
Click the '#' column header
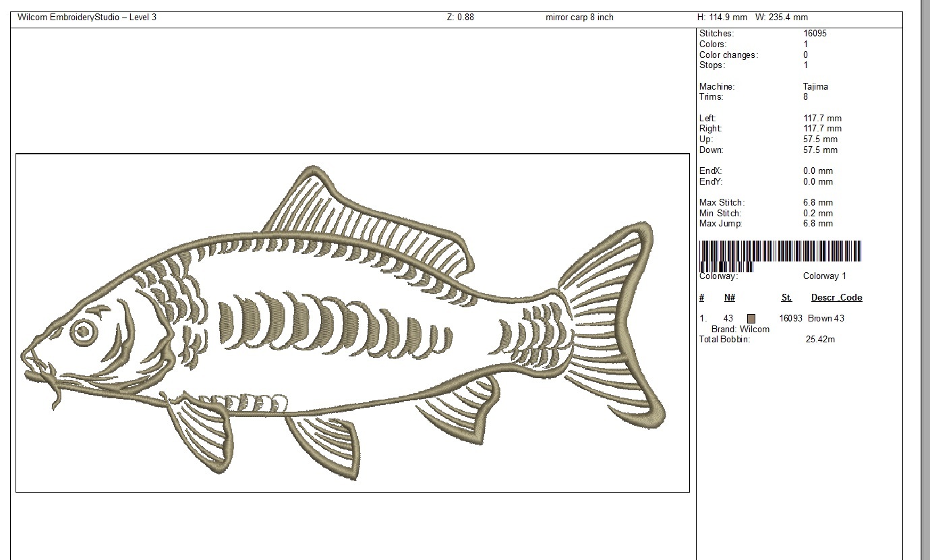pos(702,298)
